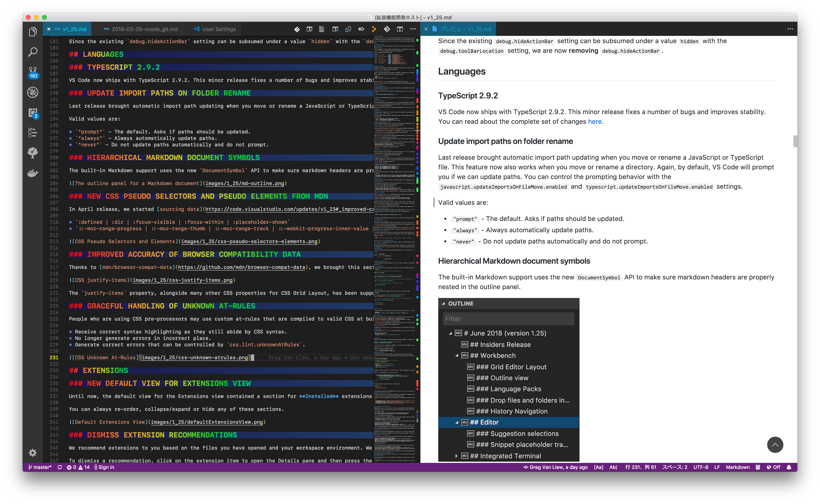Screen dimensions: 820x504
Task: Click the split editor toolbar icon
Action: pyautogui.click(x=400, y=29)
